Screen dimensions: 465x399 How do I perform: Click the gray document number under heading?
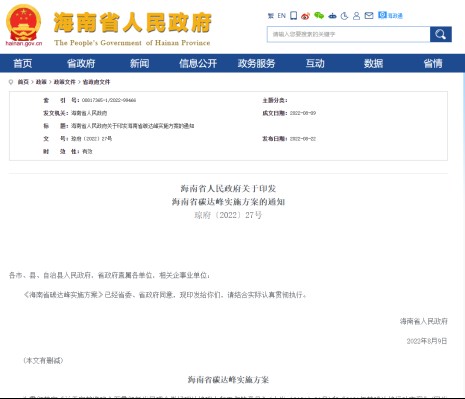[x=228, y=215]
